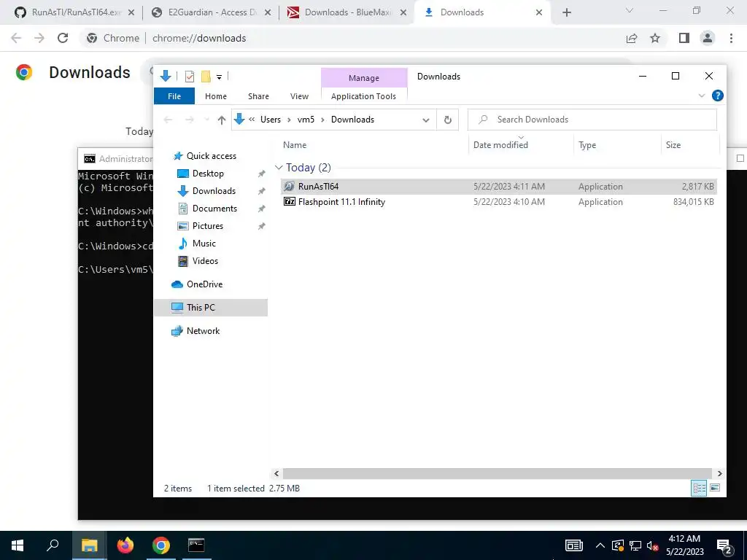The height and width of the screenshot is (560, 747).
Task: Open the Chrome profile avatar menu
Action: click(x=708, y=38)
